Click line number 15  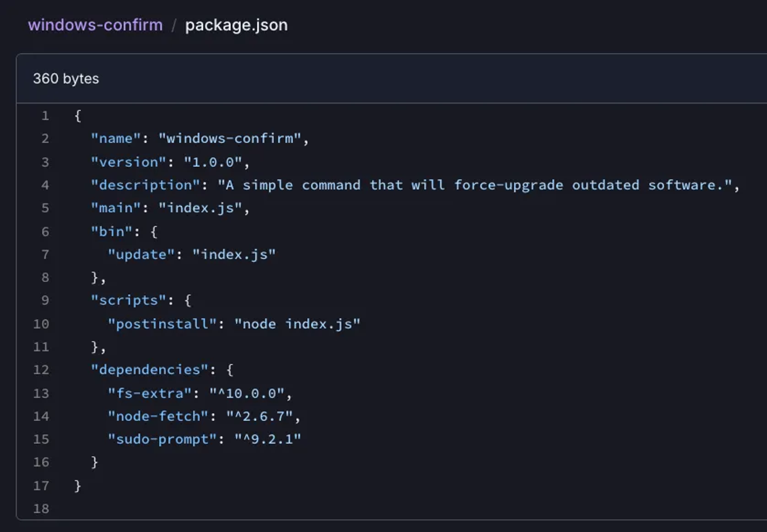[x=41, y=439]
